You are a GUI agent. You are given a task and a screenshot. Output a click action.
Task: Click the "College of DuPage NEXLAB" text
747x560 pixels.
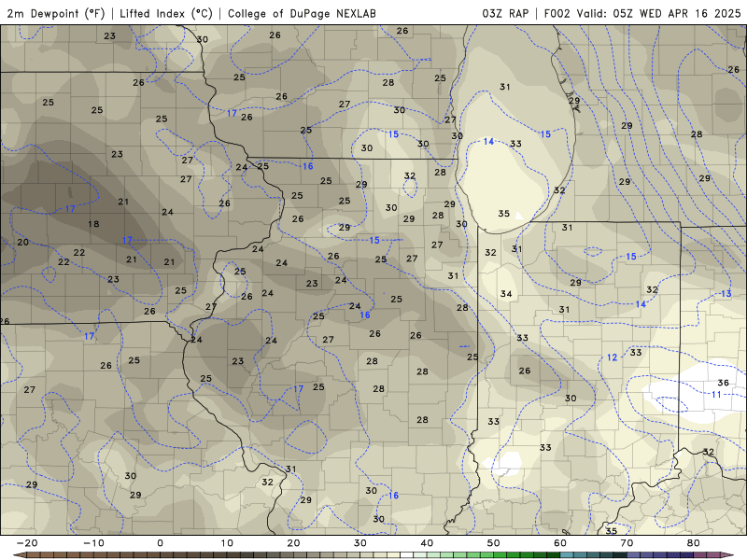[302, 13]
